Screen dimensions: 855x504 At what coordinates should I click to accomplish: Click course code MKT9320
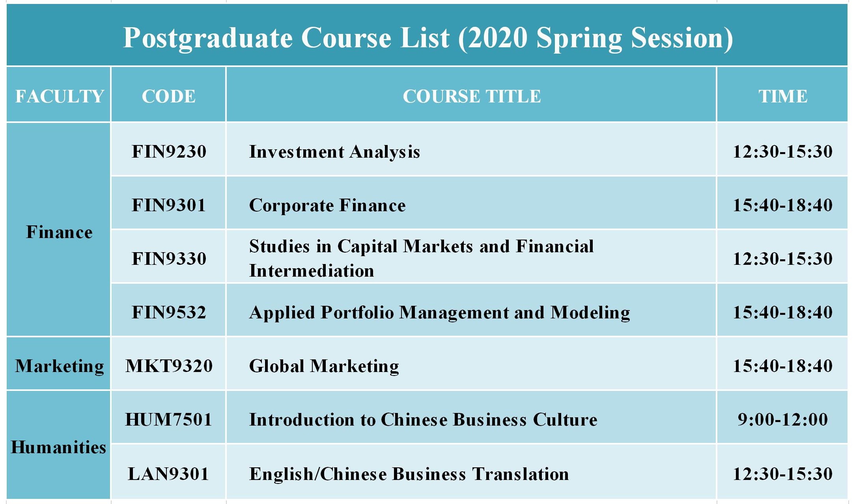click(x=169, y=366)
